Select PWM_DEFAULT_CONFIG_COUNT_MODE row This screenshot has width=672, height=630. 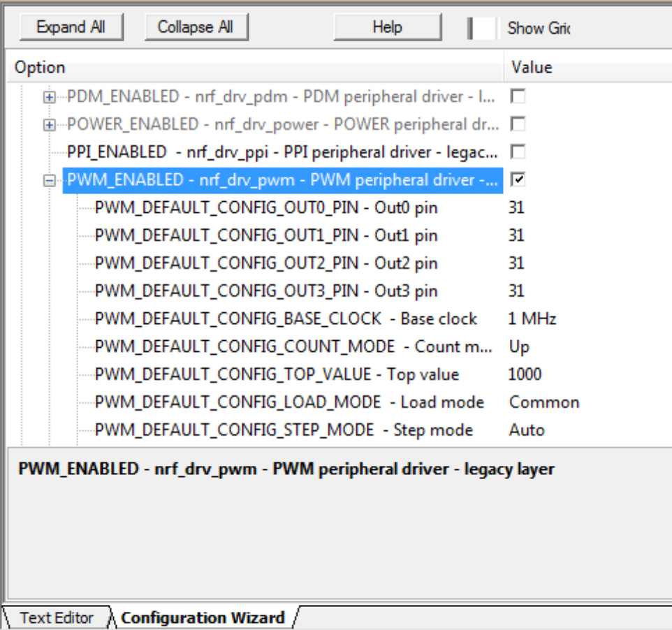[x=293, y=346]
